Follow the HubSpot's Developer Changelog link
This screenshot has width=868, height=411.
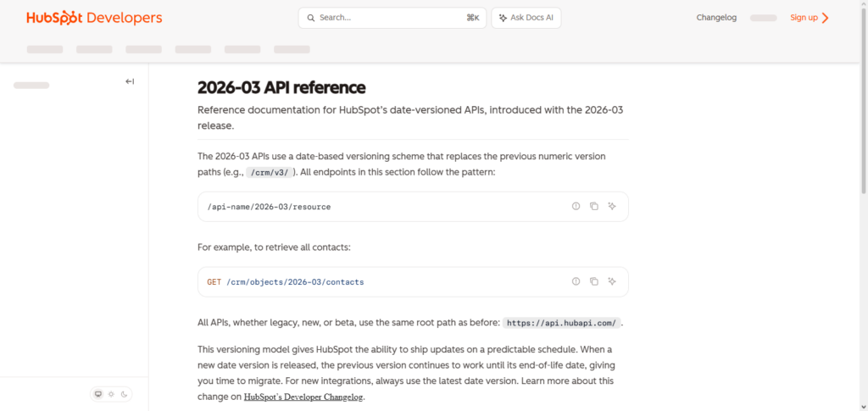coord(304,397)
